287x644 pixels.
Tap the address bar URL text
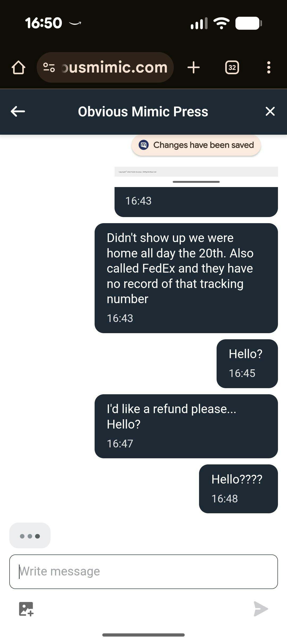114,67
